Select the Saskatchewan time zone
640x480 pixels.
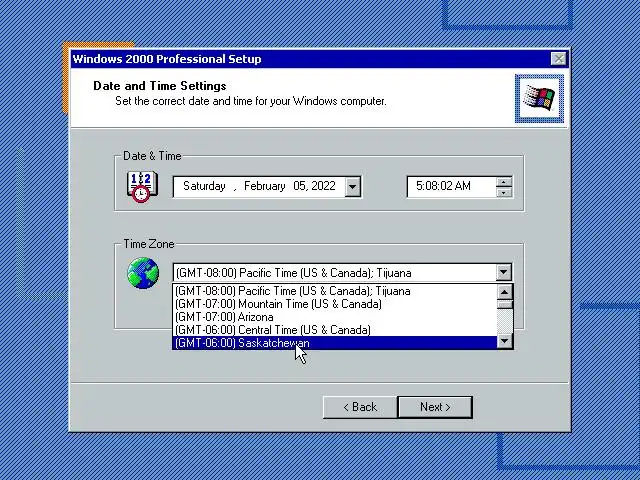[x=335, y=343]
